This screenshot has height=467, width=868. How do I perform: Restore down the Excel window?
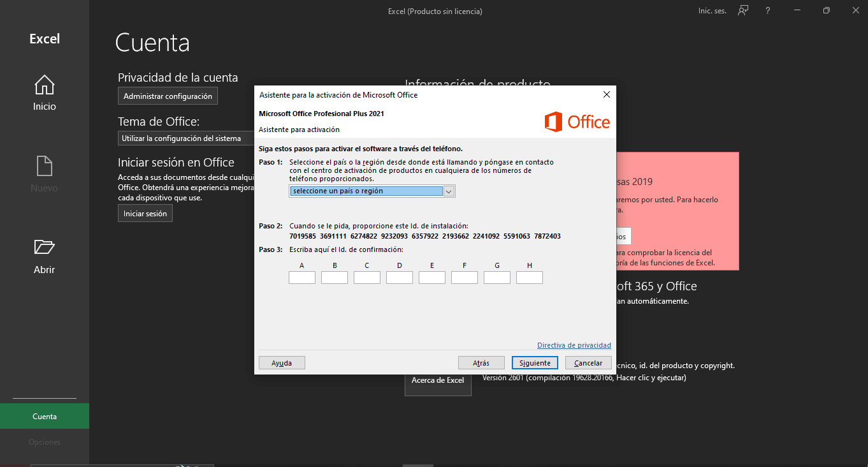click(827, 11)
